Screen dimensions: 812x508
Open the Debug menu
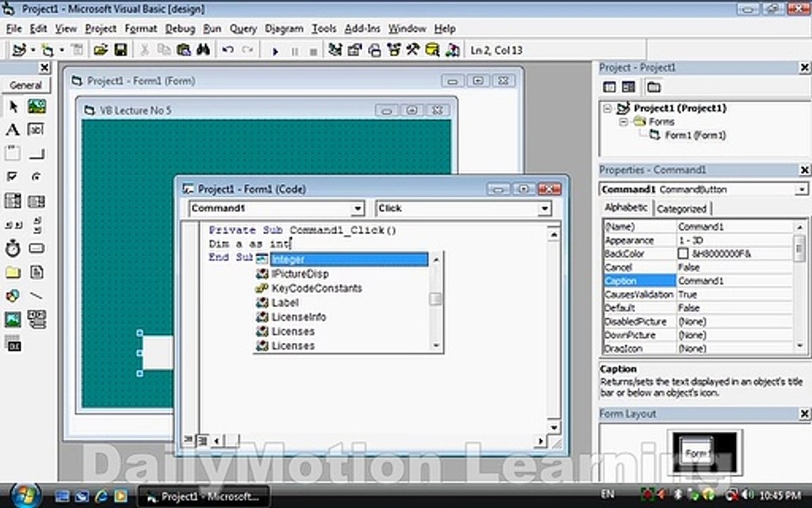(180, 28)
